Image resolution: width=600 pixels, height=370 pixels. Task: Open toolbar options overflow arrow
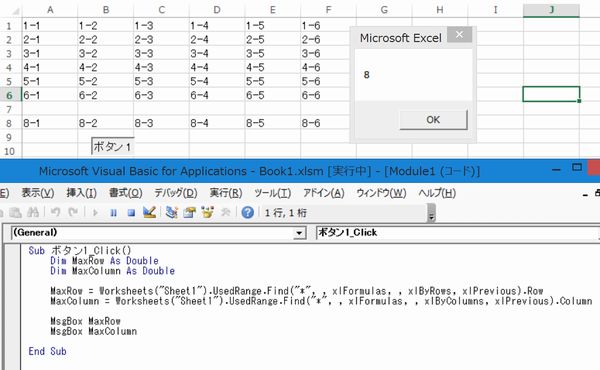(431, 213)
